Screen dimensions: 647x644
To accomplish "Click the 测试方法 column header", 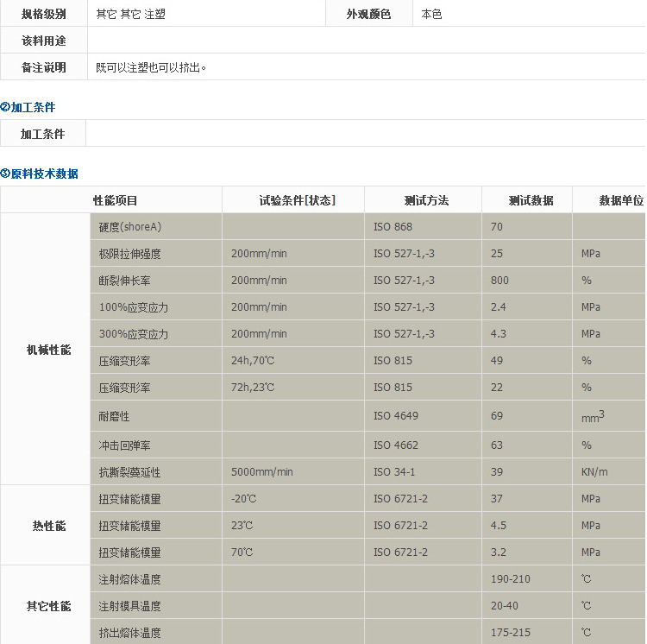I will (x=426, y=200).
